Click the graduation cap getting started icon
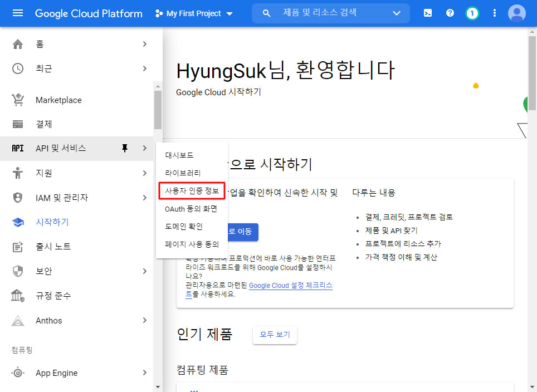This screenshot has width=537, height=392. [18, 222]
